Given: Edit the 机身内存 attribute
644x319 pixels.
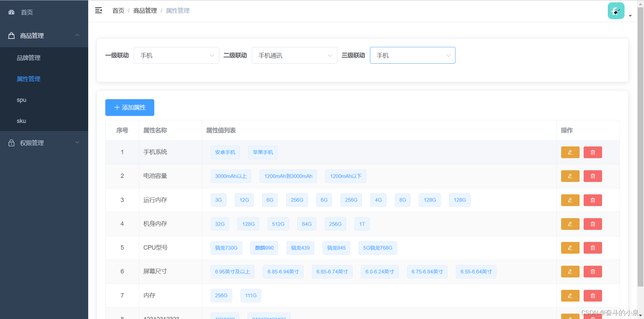Looking at the screenshot, I should tap(570, 224).
